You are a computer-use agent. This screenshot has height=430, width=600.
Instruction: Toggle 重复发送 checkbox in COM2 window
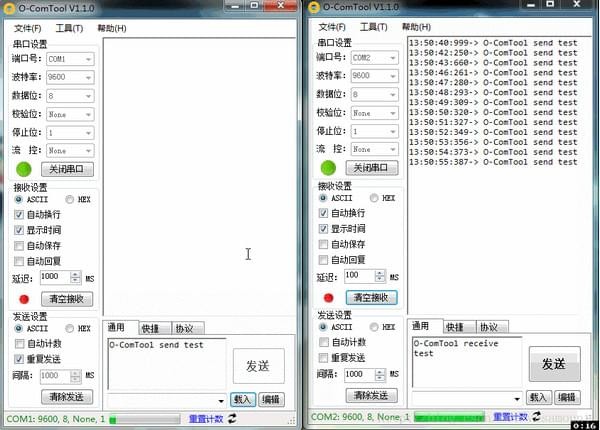point(324,357)
